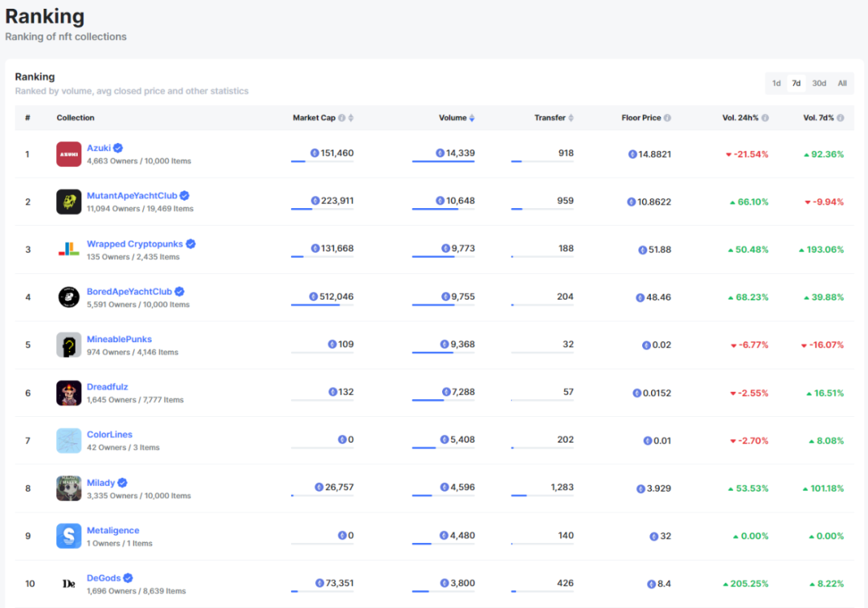Open the Azuki collection link

99,148
